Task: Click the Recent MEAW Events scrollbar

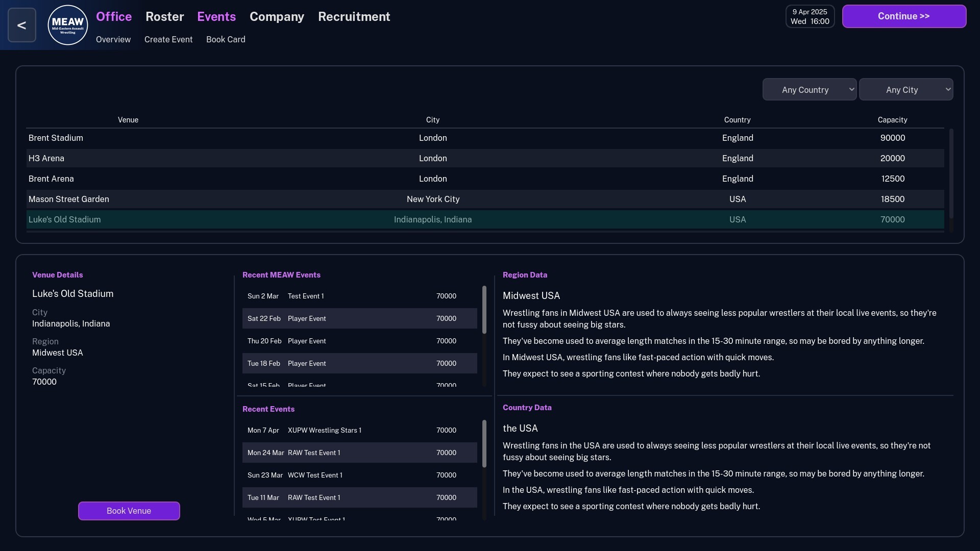Action: tap(484, 310)
